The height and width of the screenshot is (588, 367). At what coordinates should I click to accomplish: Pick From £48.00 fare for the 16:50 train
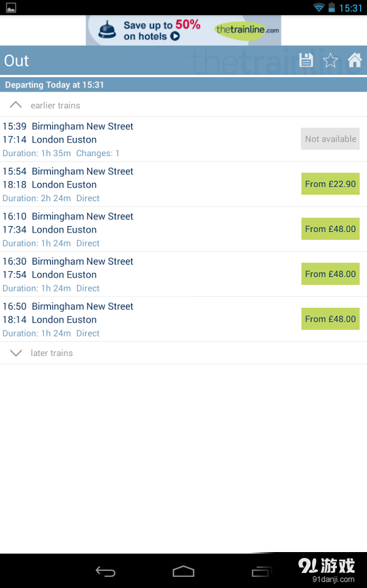330,319
